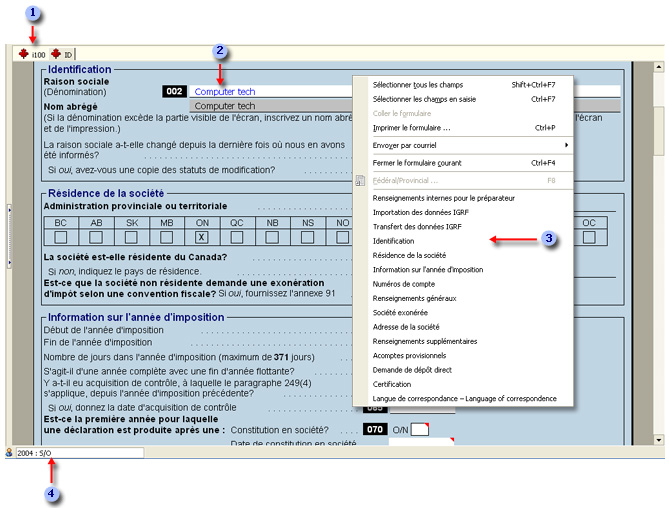Viewport: 669px width, 508px height.
Task: Click the Fédéral/Provincial menu icon
Action: point(360,180)
